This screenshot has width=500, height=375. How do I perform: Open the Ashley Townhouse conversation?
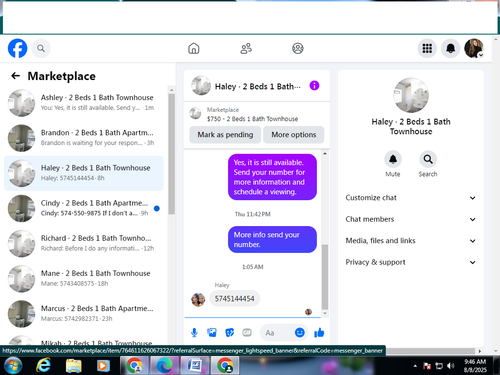coord(84,103)
